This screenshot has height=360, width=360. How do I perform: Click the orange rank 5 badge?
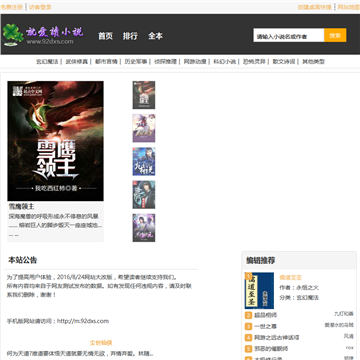point(248,349)
